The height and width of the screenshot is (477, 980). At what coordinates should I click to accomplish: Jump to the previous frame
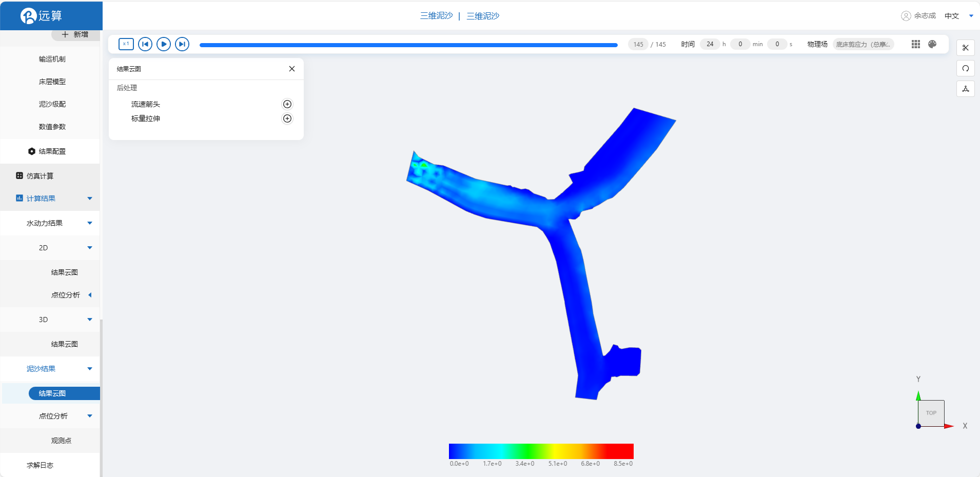[145, 44]
